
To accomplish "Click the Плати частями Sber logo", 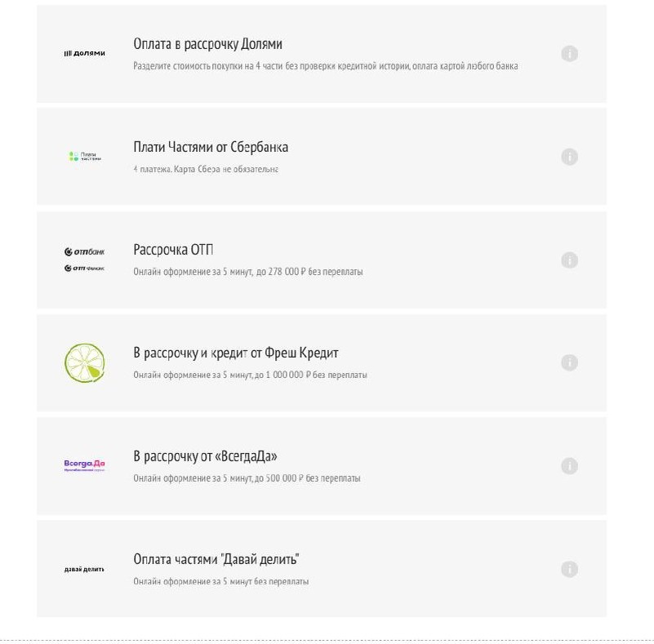I will click(85, 156).
